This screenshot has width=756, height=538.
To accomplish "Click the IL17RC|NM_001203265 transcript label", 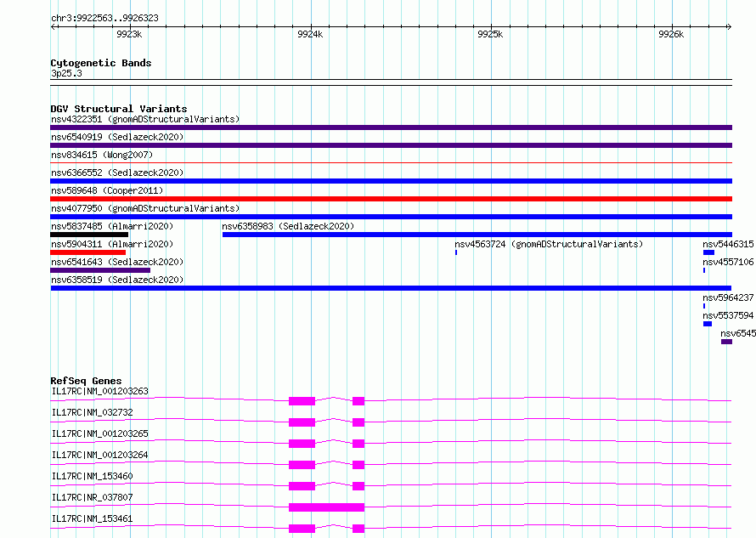I will point(99,433).
